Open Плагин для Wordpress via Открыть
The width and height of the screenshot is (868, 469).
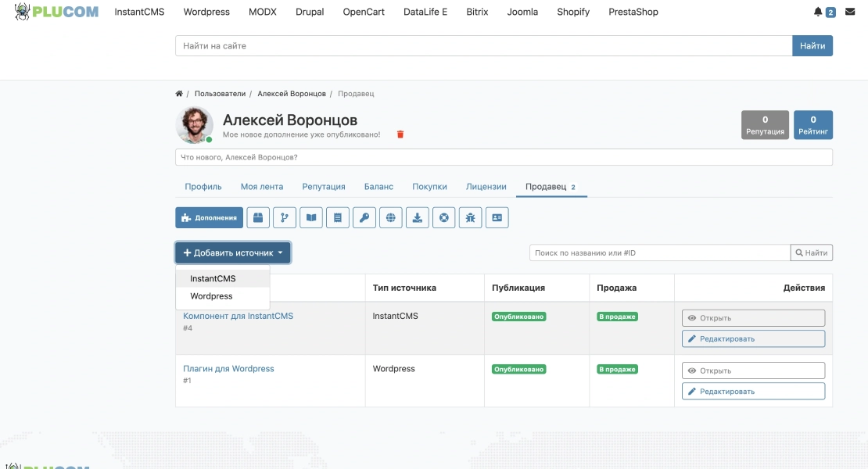(753, 371)
